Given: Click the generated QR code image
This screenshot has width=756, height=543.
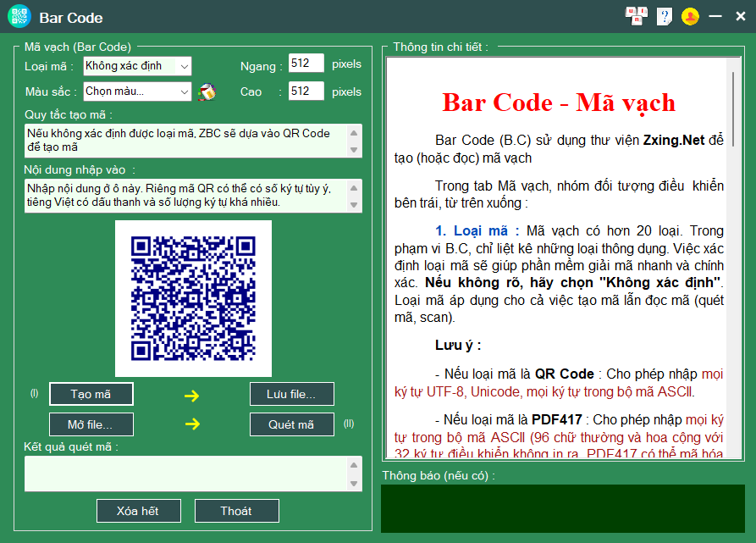Looking at the screenshot, I should pyautogui.click(x=193, y=298).
